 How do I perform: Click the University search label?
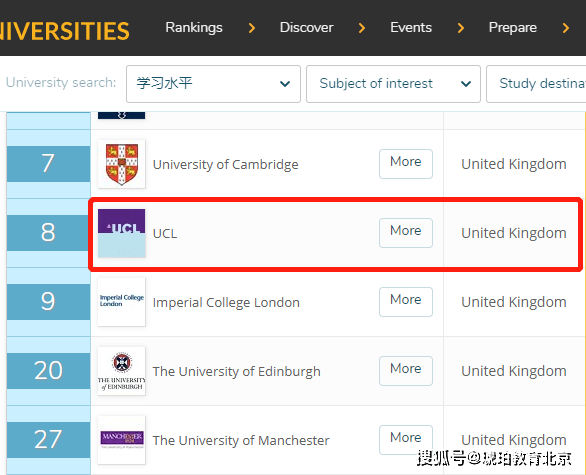coord(61,83)
